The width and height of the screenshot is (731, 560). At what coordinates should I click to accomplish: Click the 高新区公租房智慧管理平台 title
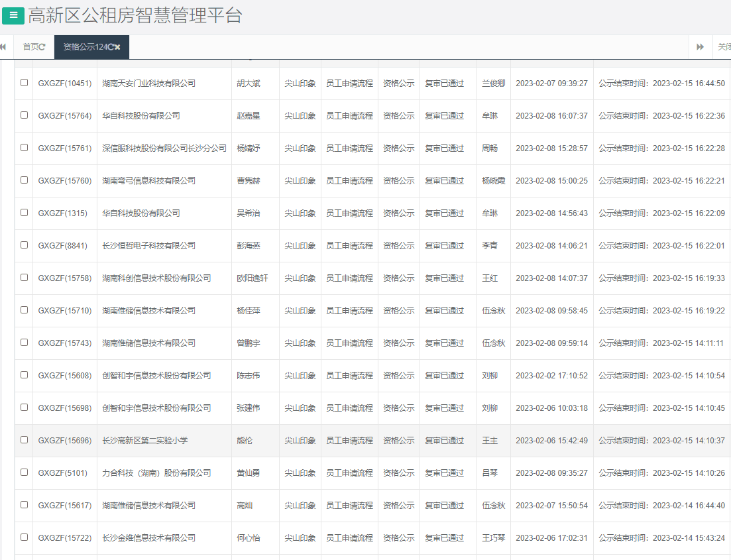point(135,16)
